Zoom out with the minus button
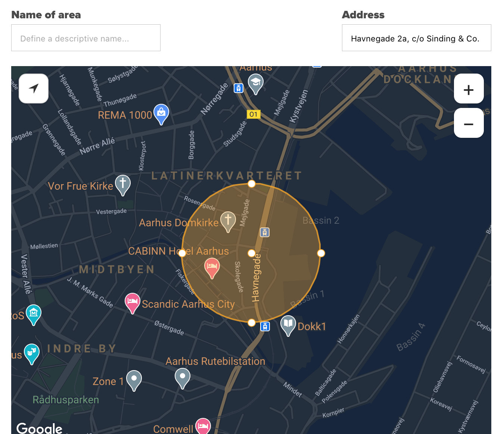The image size is (504, 434). click(x=469, y=123)
